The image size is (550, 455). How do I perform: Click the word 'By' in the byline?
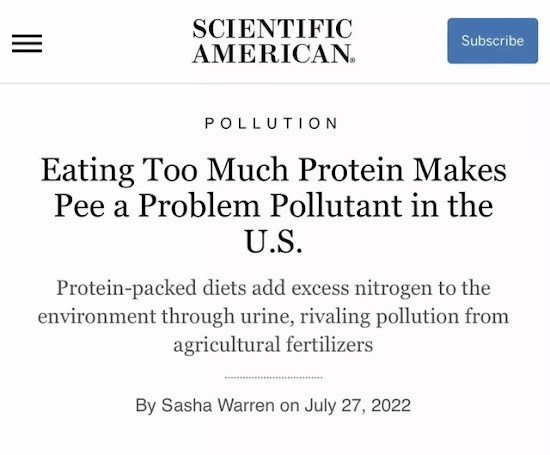[x=146, y=406]
